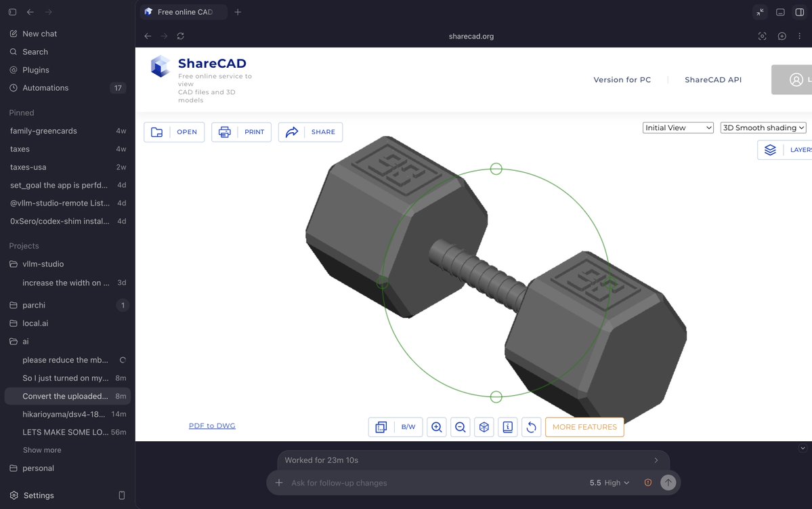The width and height of the screenshot is (812, 509).
Task: Expand the Worked for 23m 10s row
Action: point(473,460)
